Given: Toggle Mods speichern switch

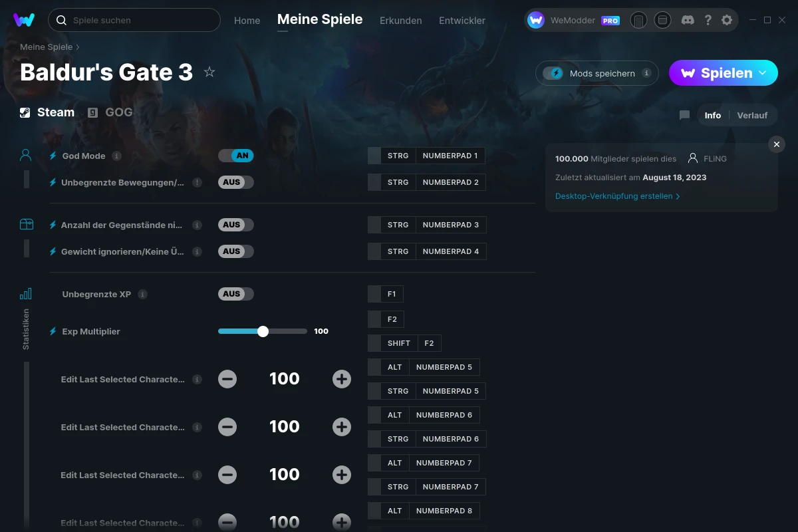Looking at the screenshot, I should [553, 73].
